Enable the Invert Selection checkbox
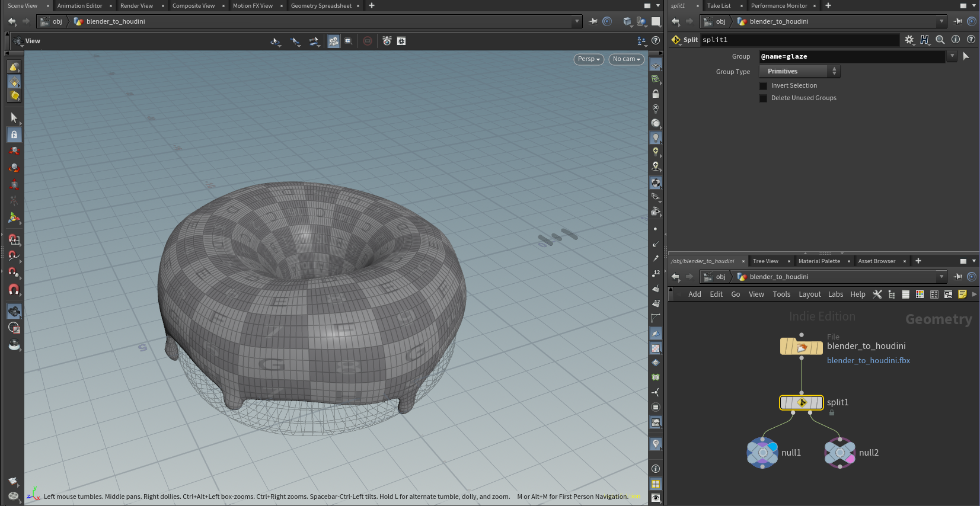The height and width of the screenshot is (506, 980). coord(764,86)
